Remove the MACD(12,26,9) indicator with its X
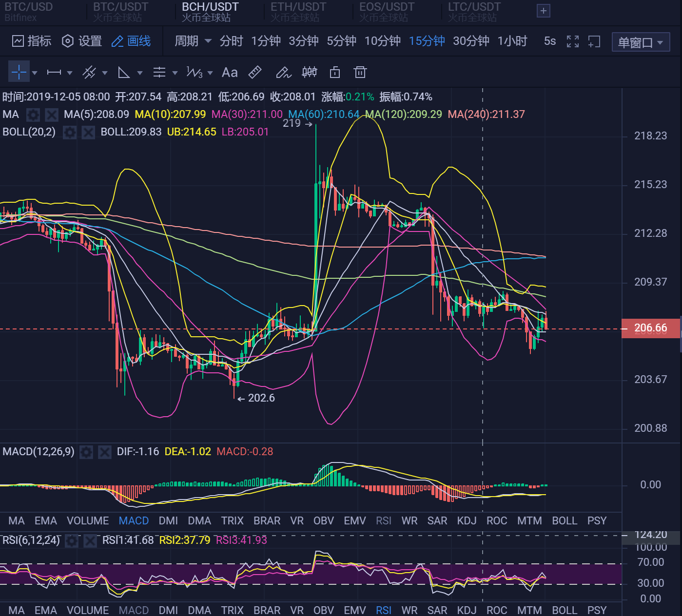The height and width of the screenshot is (616, 682). [105, 452]
